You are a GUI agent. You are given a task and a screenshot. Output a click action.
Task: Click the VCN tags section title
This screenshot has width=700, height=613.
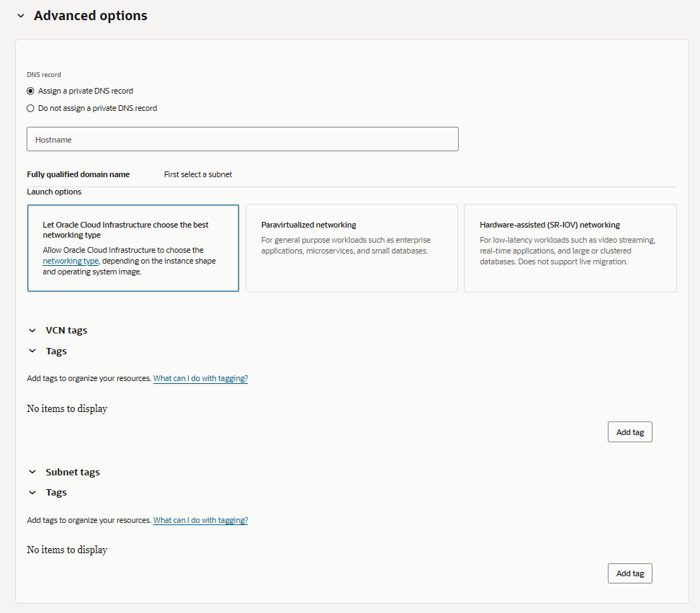click(x=66, y=331)
